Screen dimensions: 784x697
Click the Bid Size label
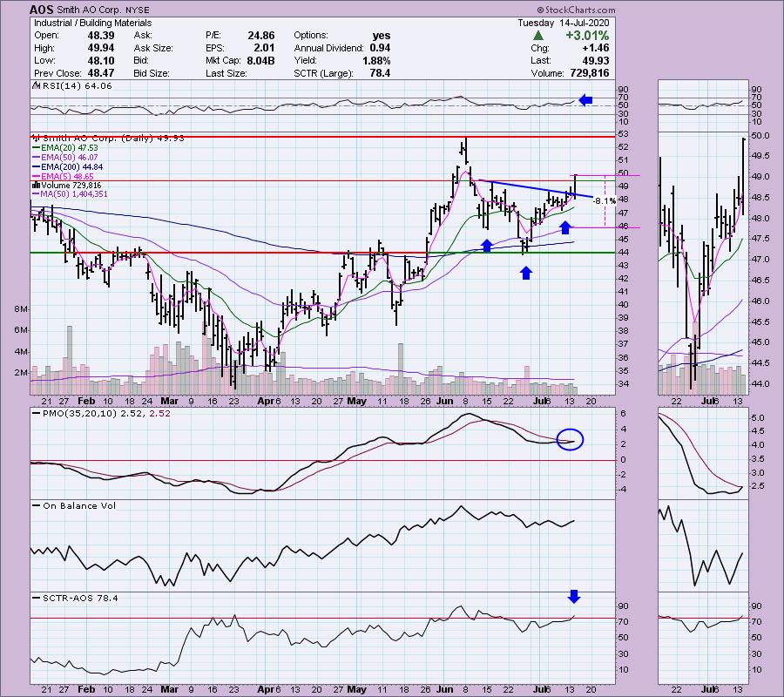click(x=152, y=73)
